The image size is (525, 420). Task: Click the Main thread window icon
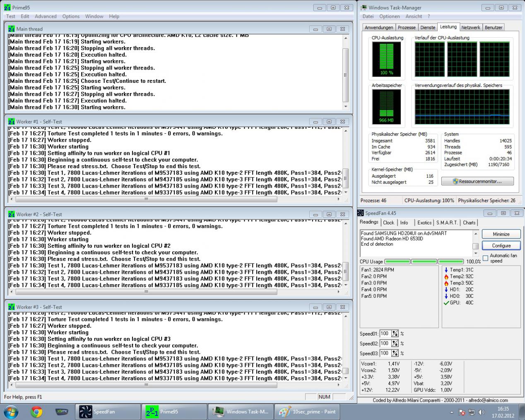12,29
